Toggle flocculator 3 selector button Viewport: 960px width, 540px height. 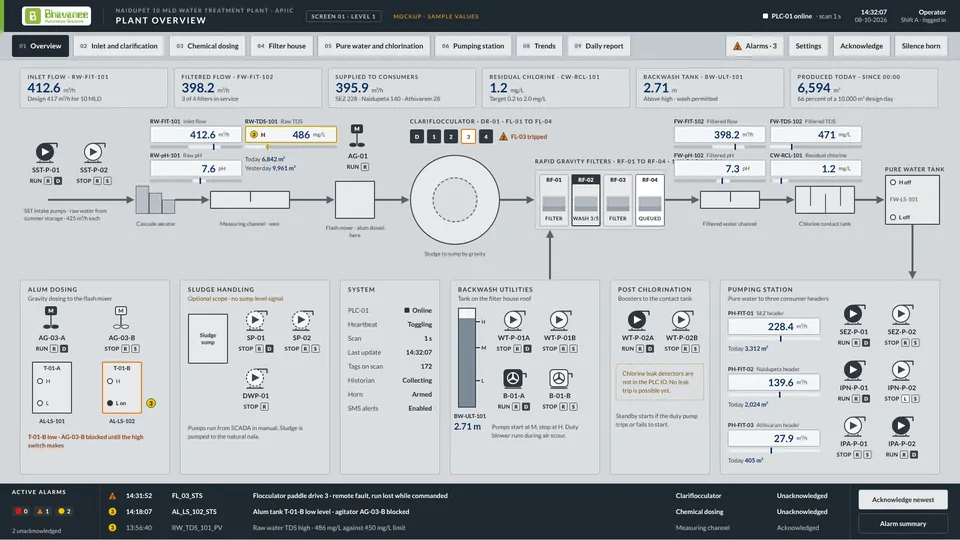tap(468, 137)
